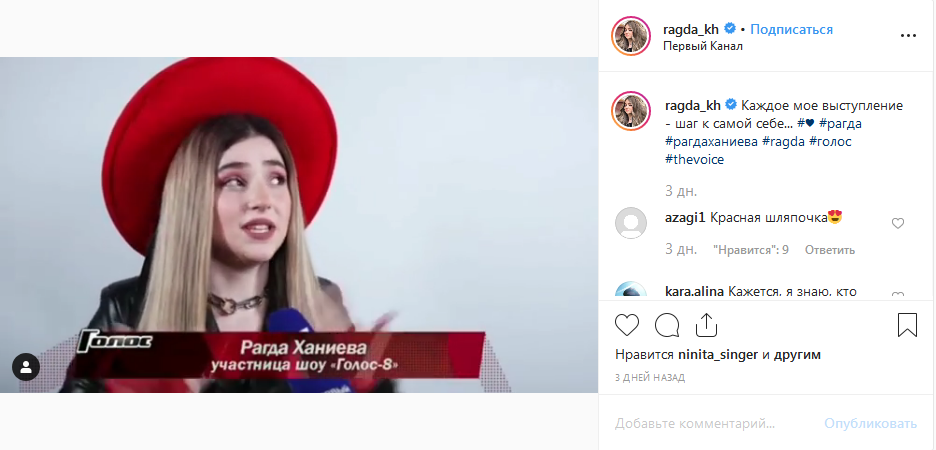Like the post with heart icon
The width and height of the screenshot is (936, 450).
click(x=627, y=325)
